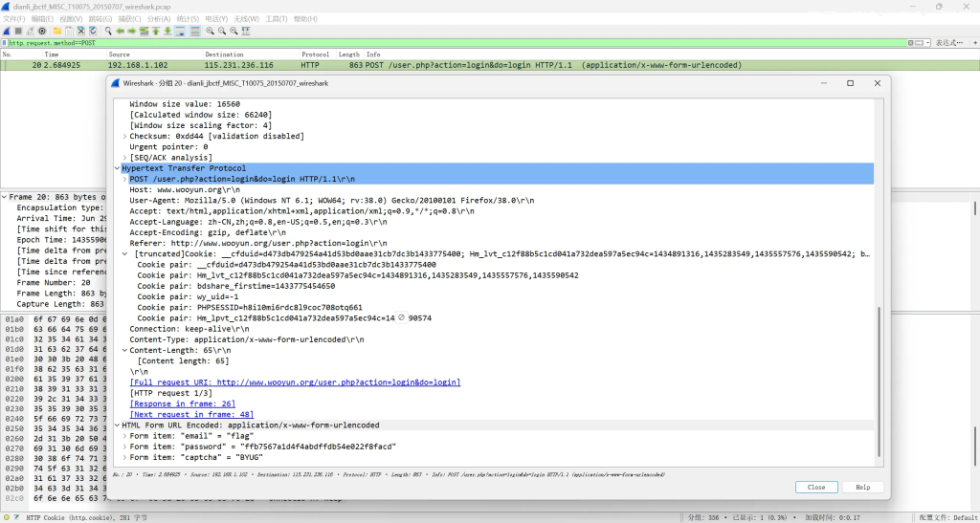
Task: Click the stop capture toolbar icon
Action: tap(18, 31)
